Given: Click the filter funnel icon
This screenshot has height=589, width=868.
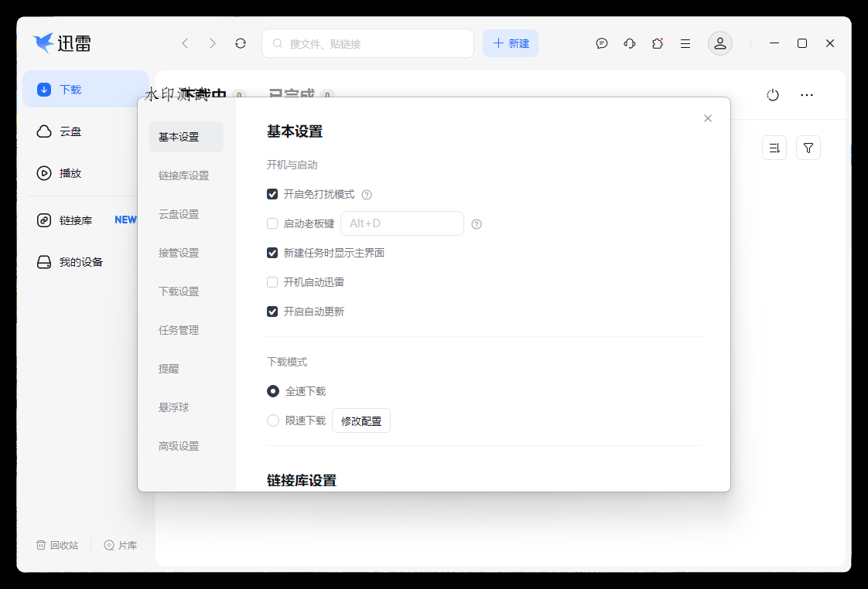Looking at the screenshot, I should [x=808, y=148].
